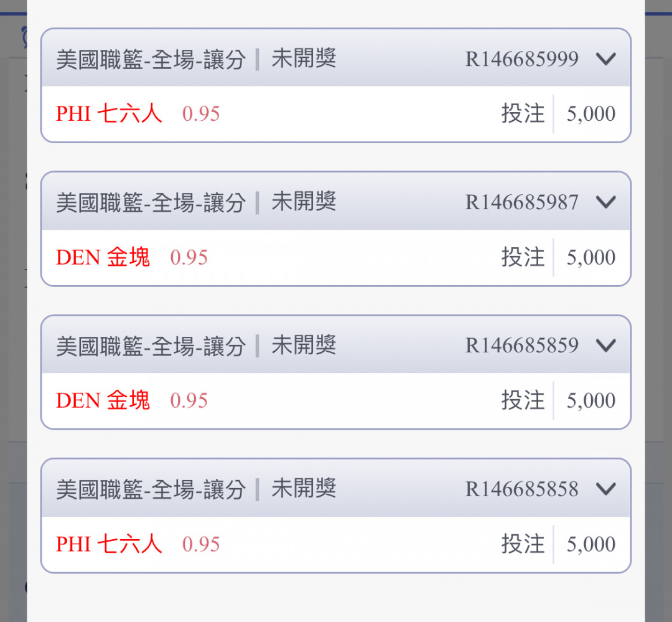
Task: Expand bet slip R146685858 chevron
Action: tap(606, 489)
